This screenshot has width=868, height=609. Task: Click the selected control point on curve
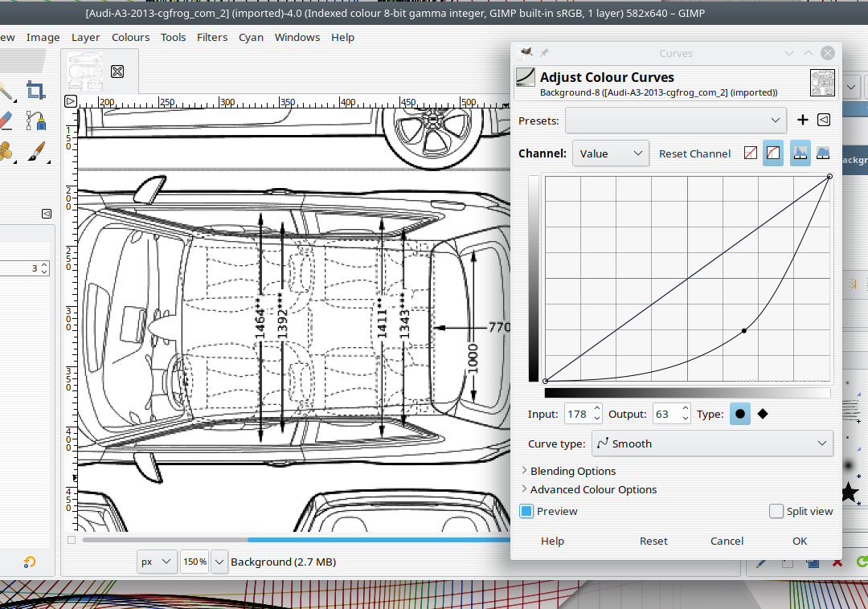tap(744, 330)
